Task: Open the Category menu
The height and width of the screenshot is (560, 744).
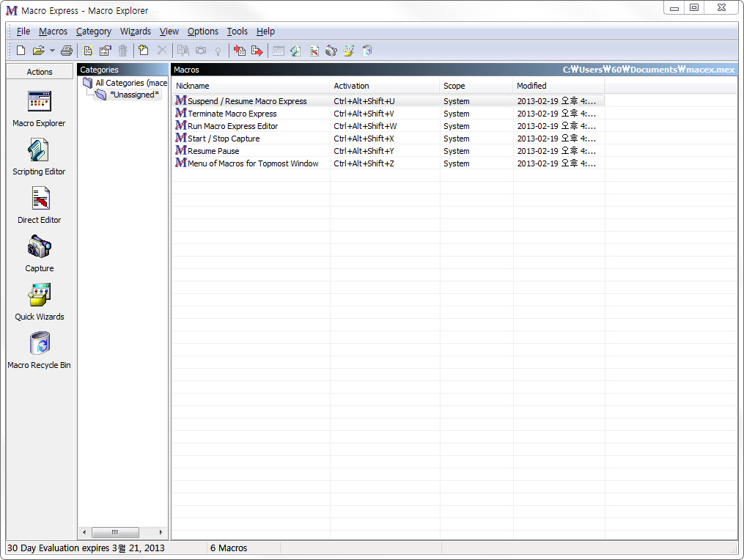Action: (x=94, y=32)
